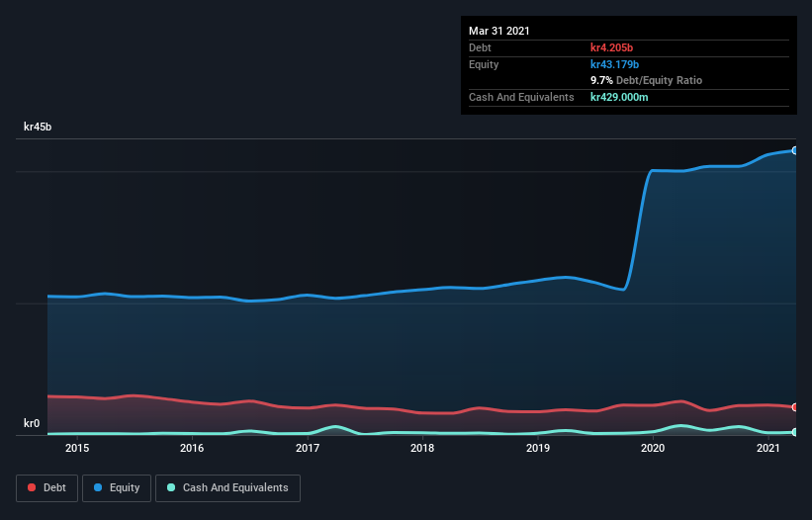Click Cash And Equivalents label in tooltip
Screen dimensions: 812x520
click(x=521, y=97)
